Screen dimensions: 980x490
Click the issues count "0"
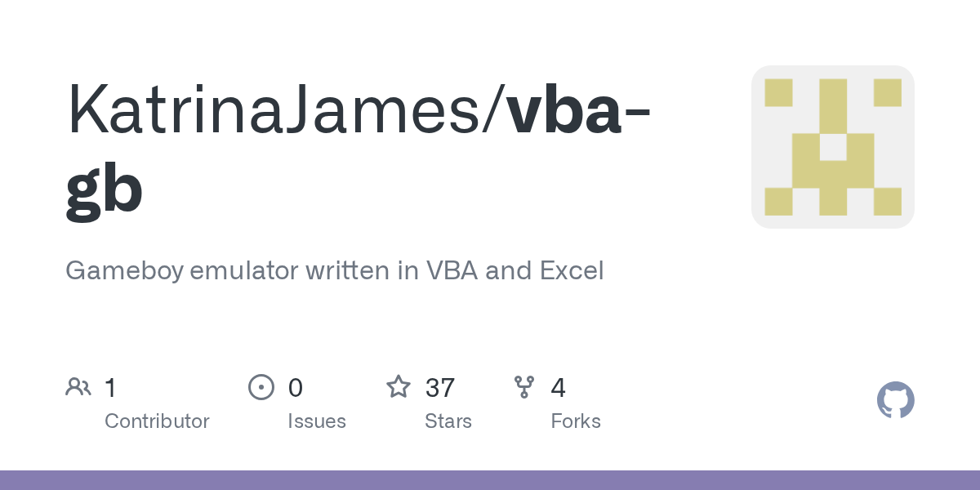[295, 387]
